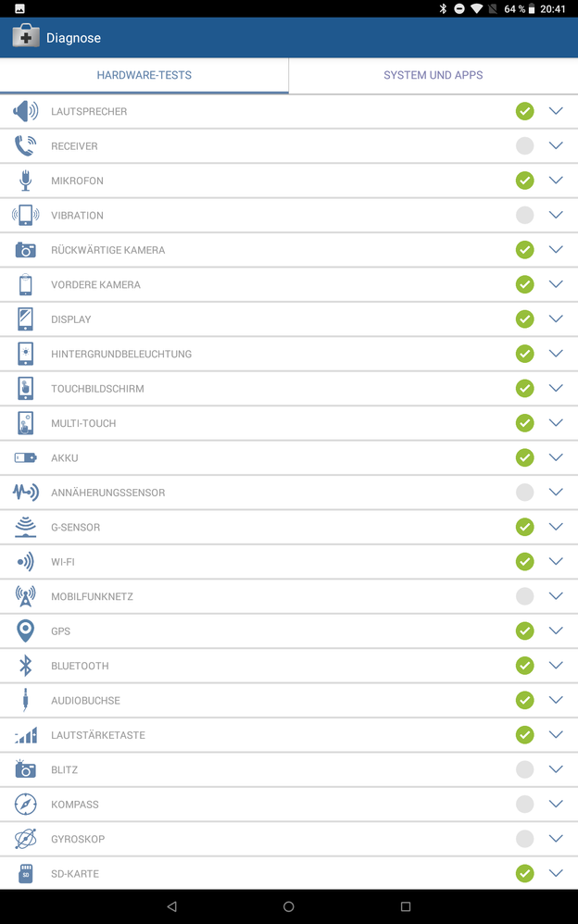The image size is (578, 924).
Task: Tap the Diagnose app medkit icon
Action: click(x=25, y=37)
